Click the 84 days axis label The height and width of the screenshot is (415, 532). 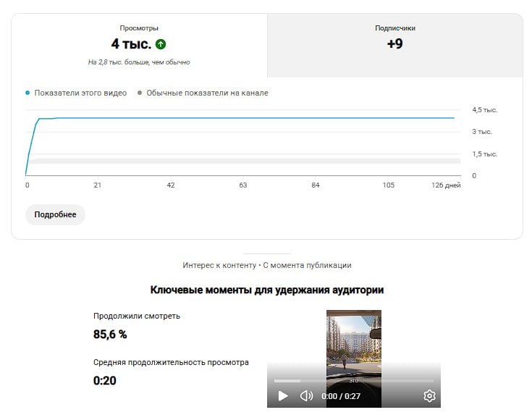[x=316, y=185]
